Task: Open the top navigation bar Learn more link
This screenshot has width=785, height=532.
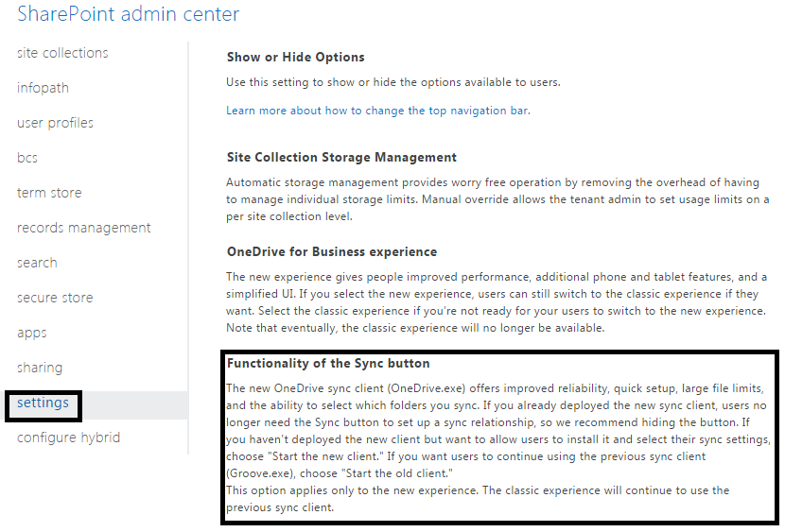Action: click(377, 111)
